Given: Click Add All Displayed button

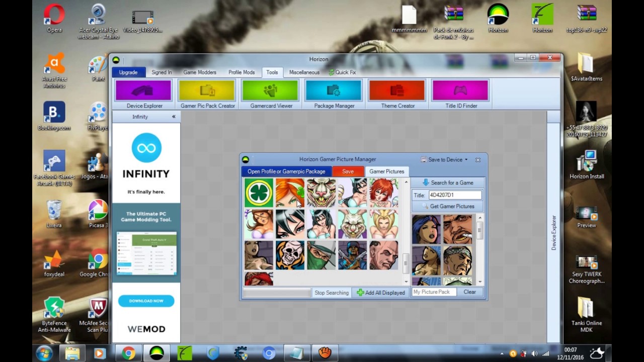Looking at the screenshot, I should [381, 293].
